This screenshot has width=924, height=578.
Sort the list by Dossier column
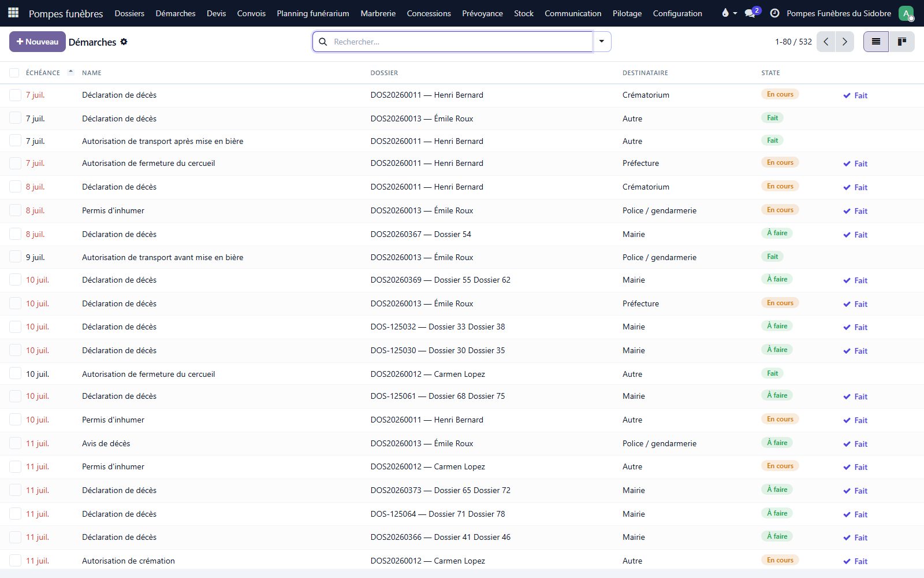point(384,73)
